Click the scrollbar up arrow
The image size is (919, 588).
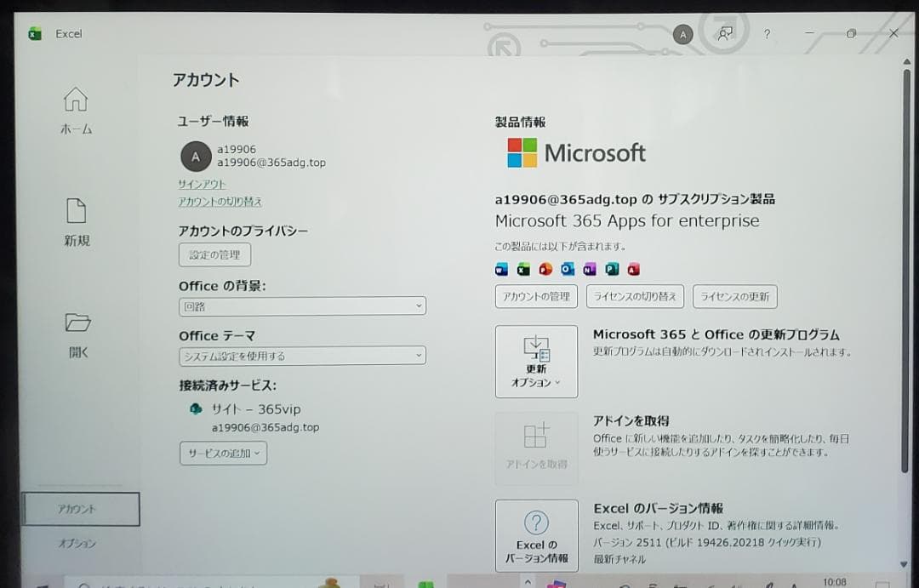click(907, 61)
